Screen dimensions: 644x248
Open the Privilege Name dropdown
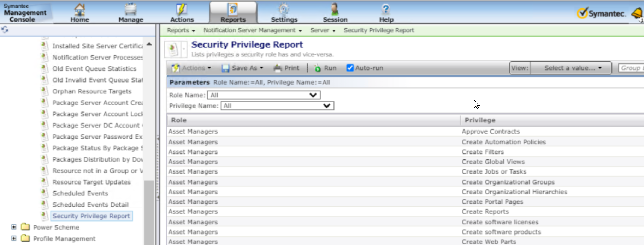[x=277, y=106]
